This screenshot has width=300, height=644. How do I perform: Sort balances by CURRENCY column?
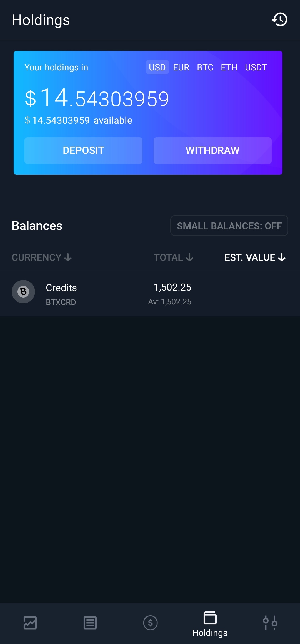pyautogui.click(x=42, y=257)
